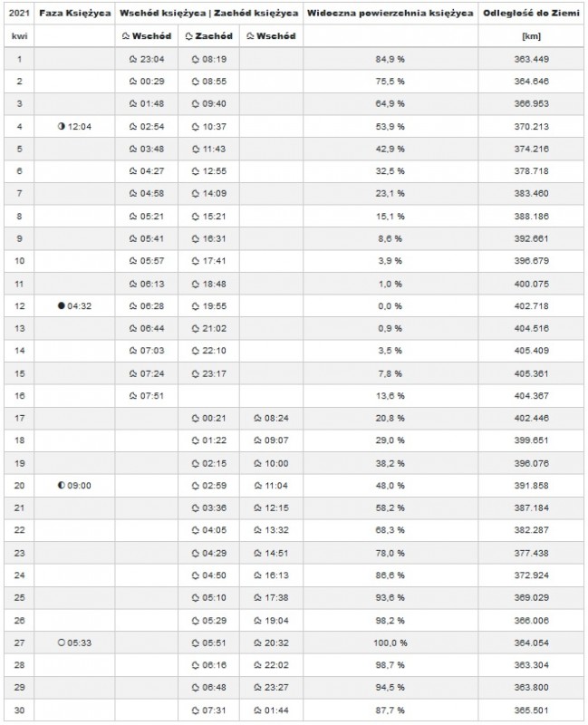Click the moonset icon beside 23:17
The height and width of the screenshot is (725, 588).
[x=194, y=372]
